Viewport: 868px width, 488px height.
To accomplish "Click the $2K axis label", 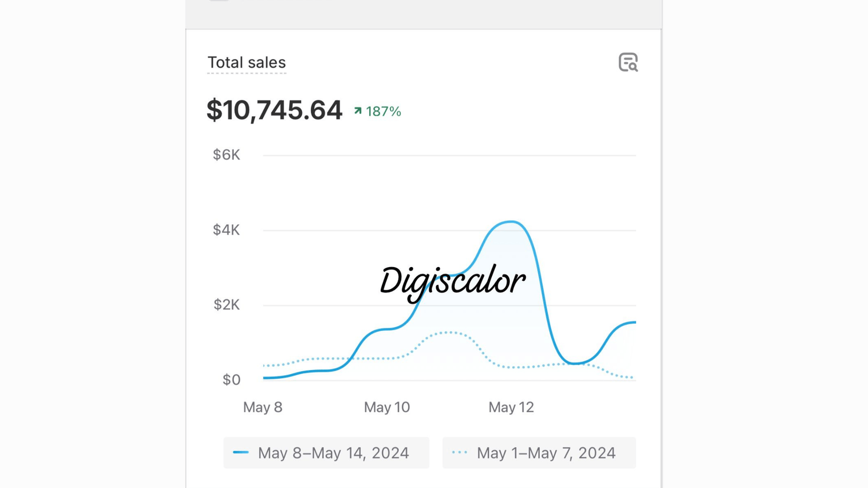I will pyautogui.click(x=226, y=305).
